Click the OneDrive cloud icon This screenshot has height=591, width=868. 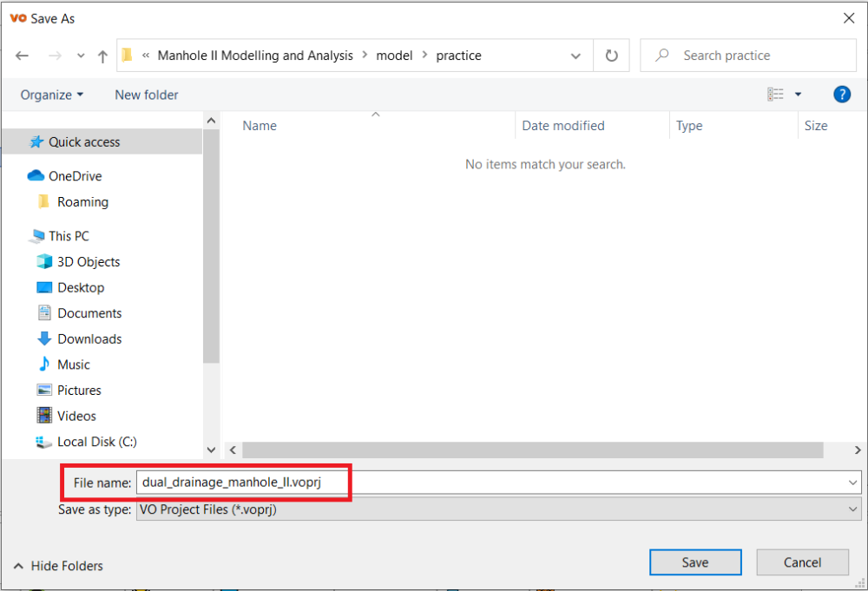36,175
